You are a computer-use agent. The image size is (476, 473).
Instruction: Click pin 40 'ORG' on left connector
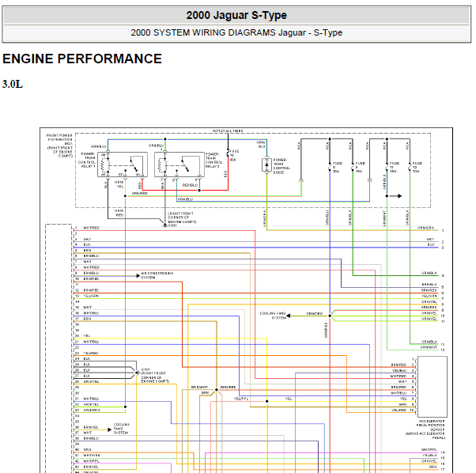87,449
